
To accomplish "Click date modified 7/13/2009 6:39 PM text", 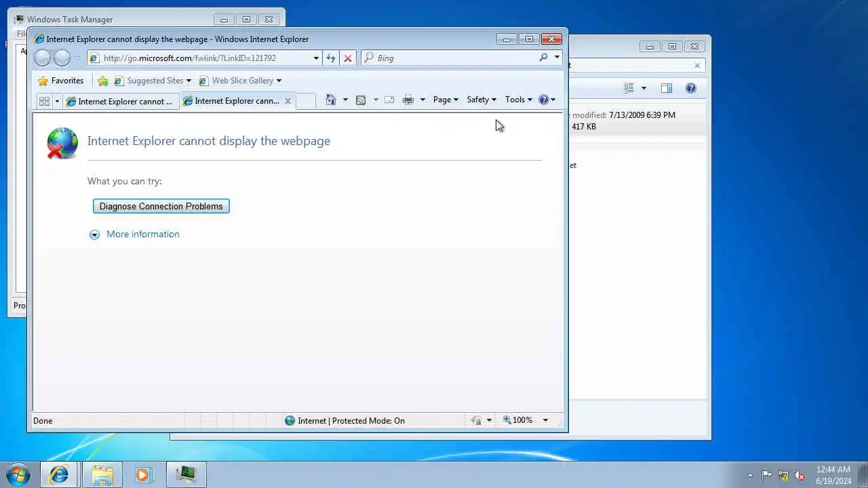I will click(x=642, y=115).
